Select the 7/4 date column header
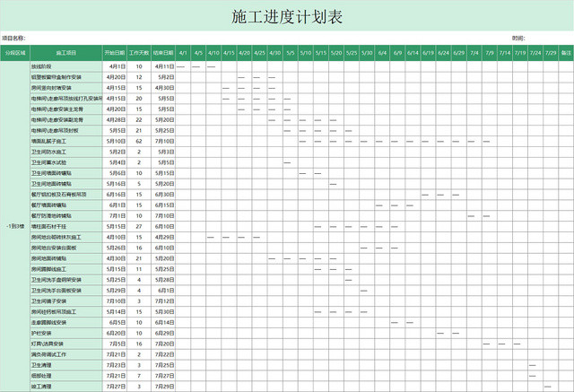 [x=474, y=53]
